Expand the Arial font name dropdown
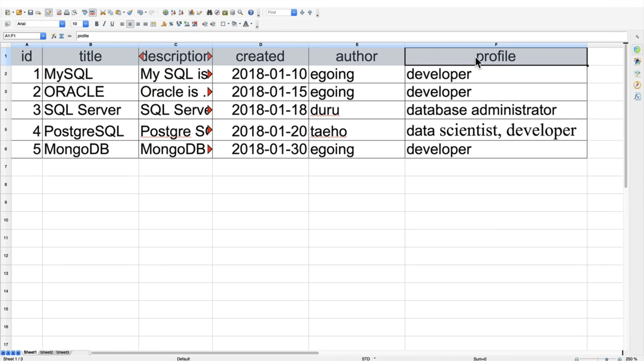Screen dimensions: 644x361 click(62, 24)
